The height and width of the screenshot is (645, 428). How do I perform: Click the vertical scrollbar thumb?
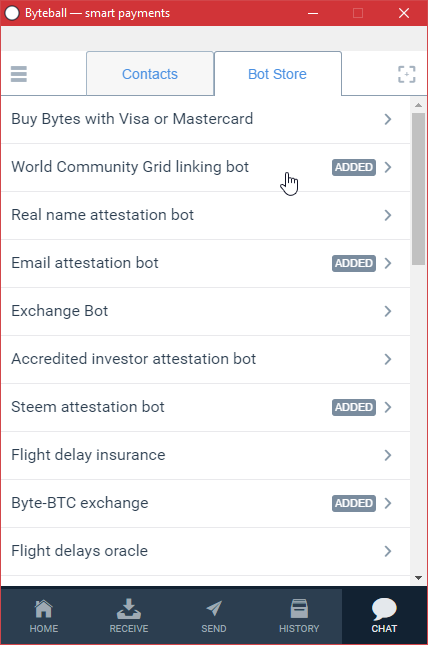tap(419, 189)
